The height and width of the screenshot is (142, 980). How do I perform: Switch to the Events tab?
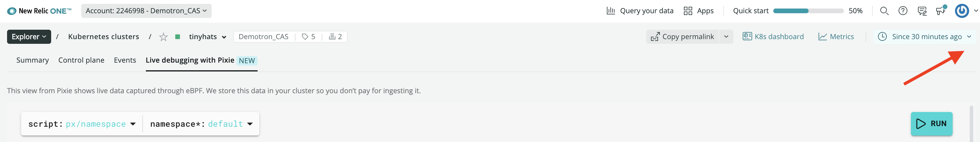[125, 60]
